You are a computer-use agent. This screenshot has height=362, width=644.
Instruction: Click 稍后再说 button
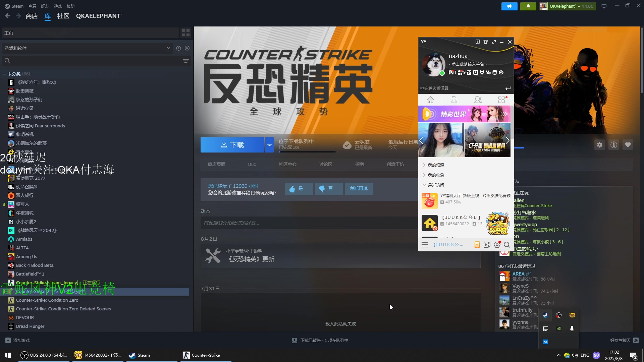pyautogui.click(x=359, y=189)
